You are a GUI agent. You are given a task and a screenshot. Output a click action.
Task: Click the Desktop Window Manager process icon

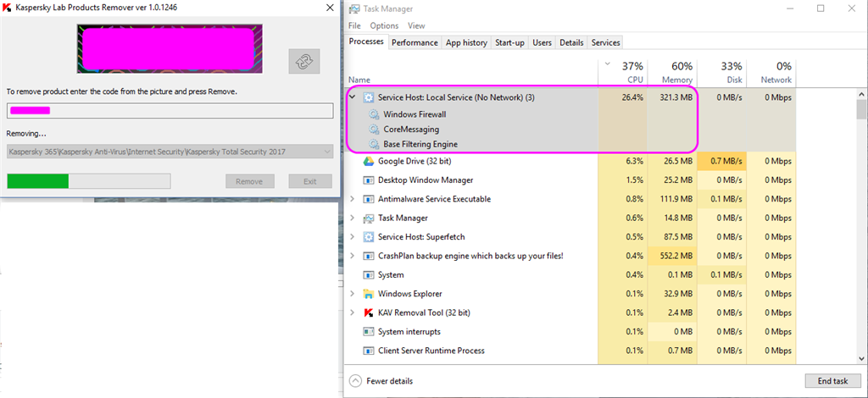coord(369,180)
